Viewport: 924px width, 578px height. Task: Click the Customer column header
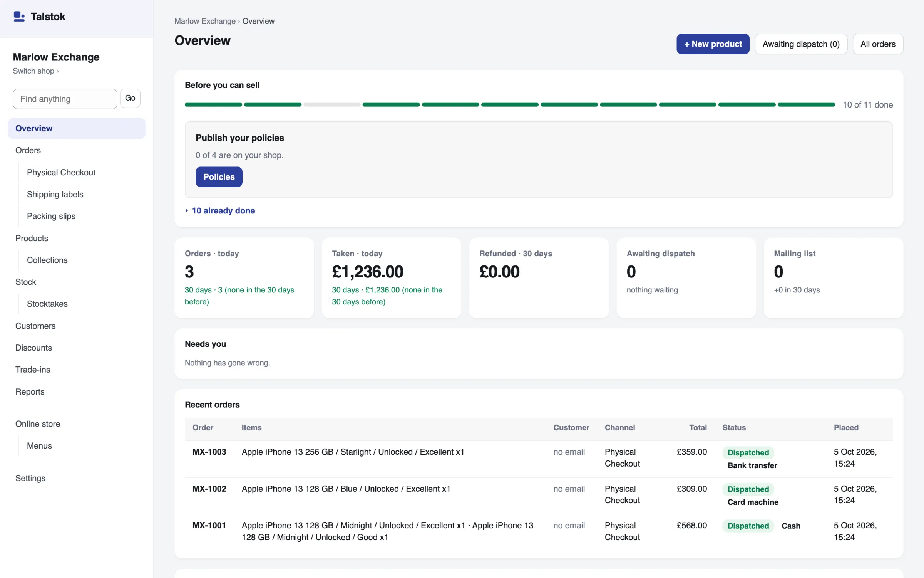click(571, 428)
